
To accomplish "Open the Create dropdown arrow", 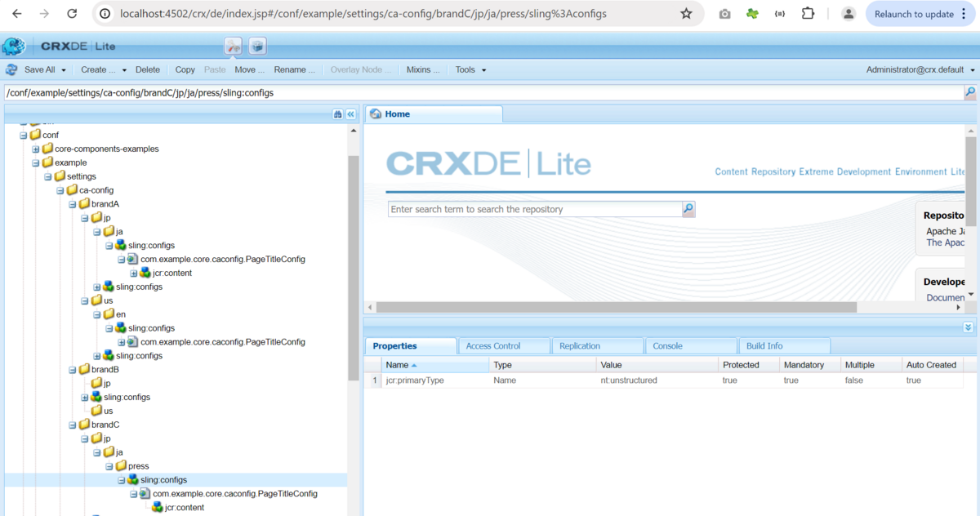I will 123,70.
